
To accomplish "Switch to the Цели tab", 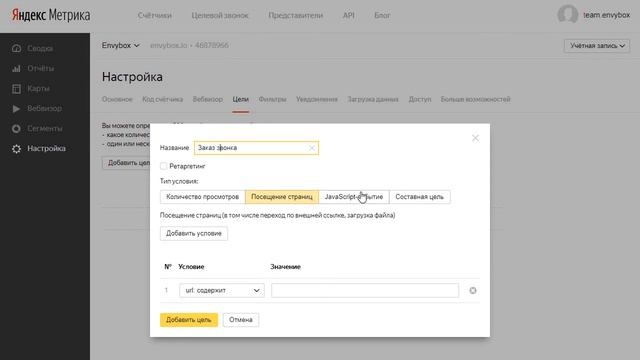I will click(240, 99).
